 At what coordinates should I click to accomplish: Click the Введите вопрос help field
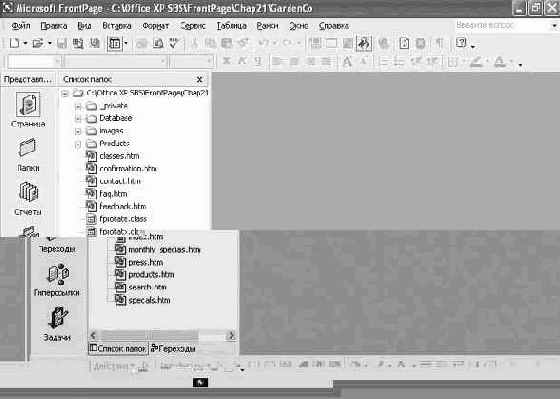click(x=504, y=26)
